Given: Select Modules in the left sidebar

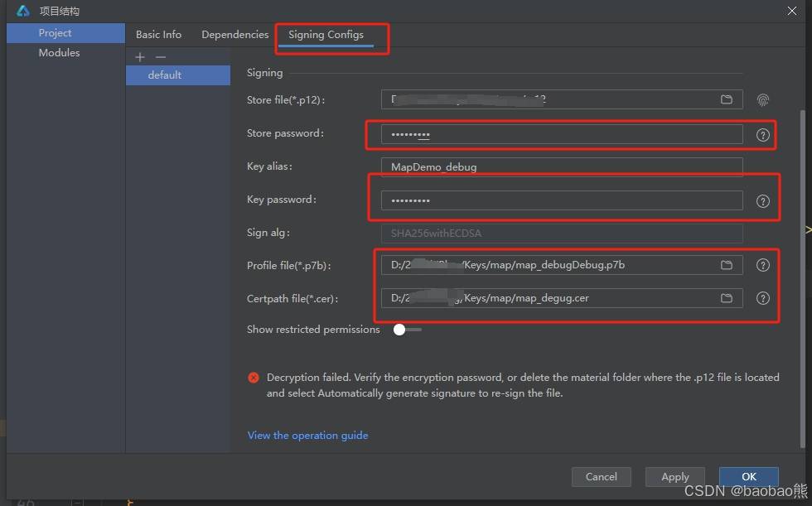Looking at the screenshot, I should (59, 53).
